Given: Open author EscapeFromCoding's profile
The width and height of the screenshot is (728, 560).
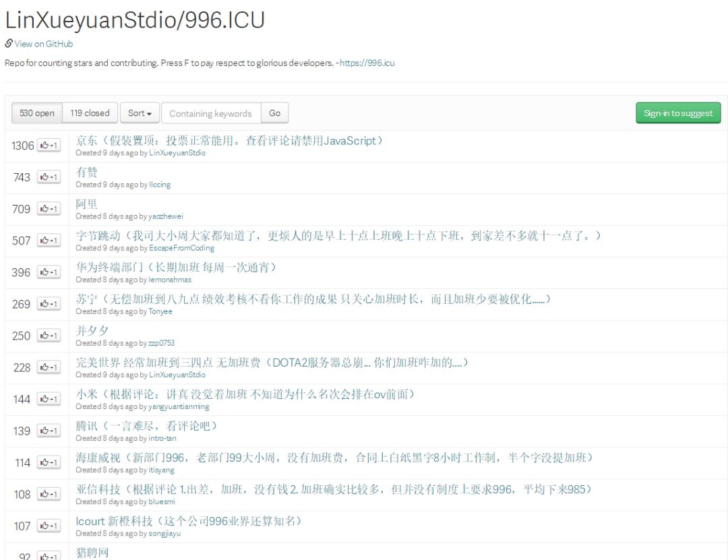Looking at the screenshot, I should 181,248.
